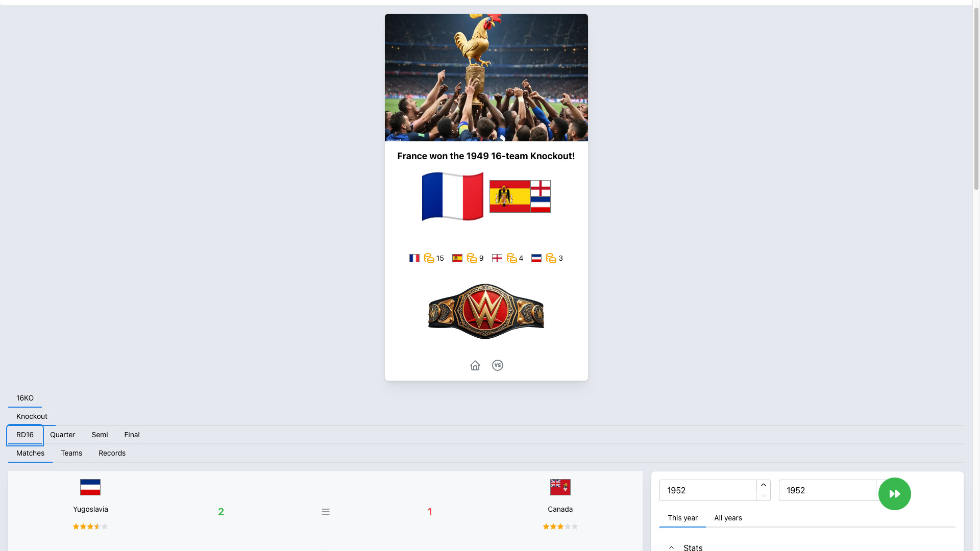Open the VS versus icon
Image resolution: width=980 pixels, height=551 pixels.
pyautogui.click(x=498, y=365)
